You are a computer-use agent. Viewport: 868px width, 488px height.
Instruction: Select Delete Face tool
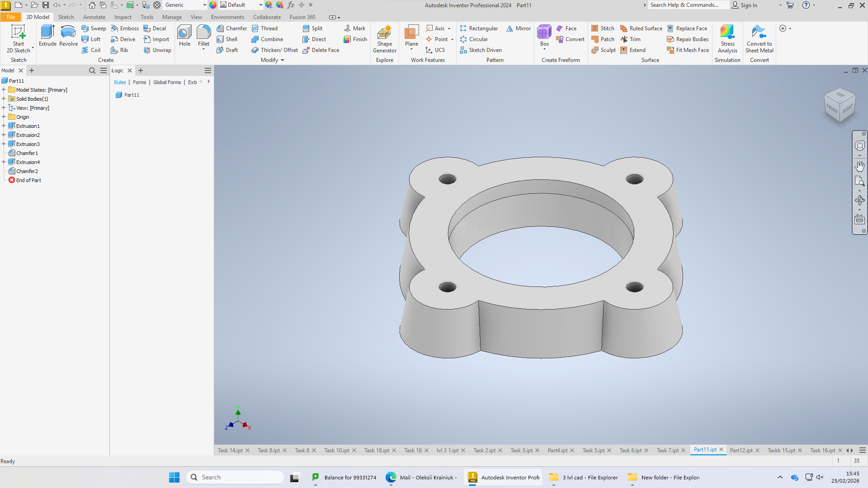point(321,50)
